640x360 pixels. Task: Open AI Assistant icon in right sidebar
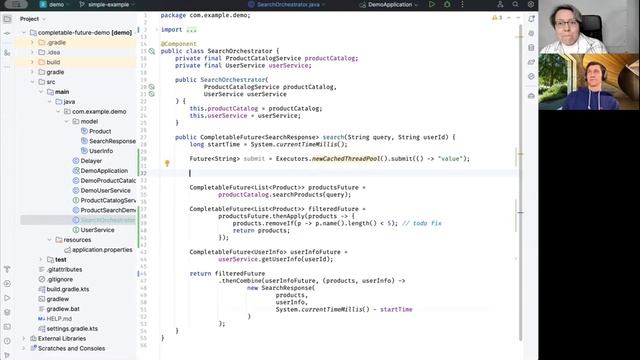pos(531,33)
